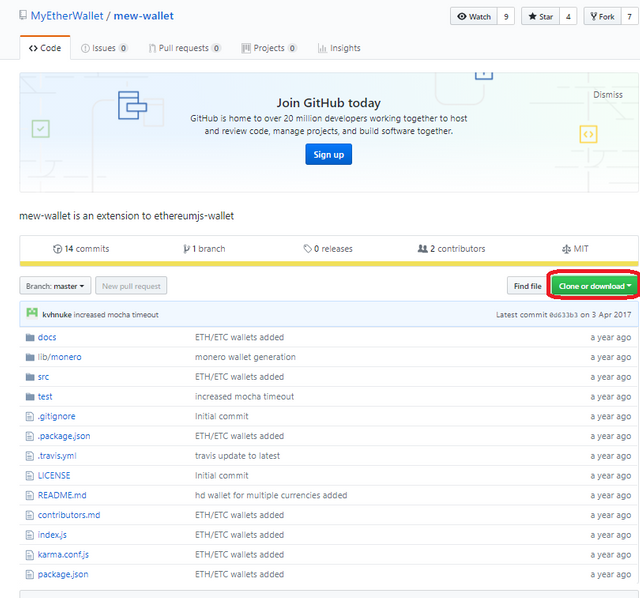Viewport: 640px width, 598px height.
Task: Open the karma.conf.js file link
Action: point(63,554)
